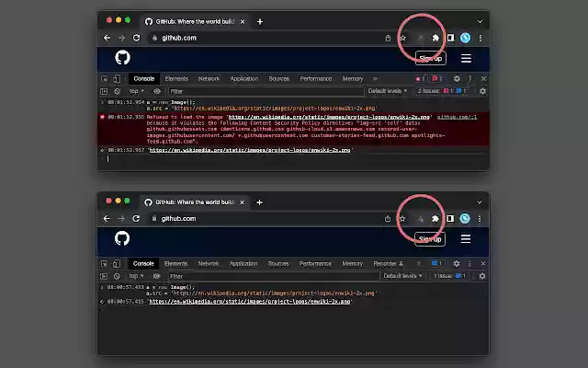Open the 'top' context dropdown in bottom DevTools
This screenshot has width=588, height=368.
[136, 276]
